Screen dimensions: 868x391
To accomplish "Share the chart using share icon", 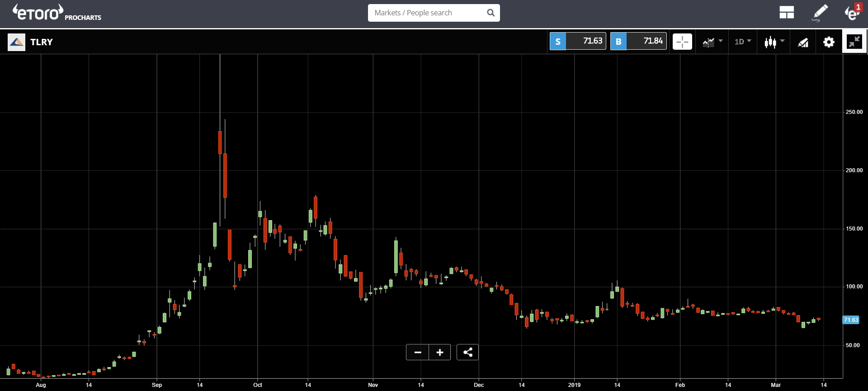I will (467, 352).
